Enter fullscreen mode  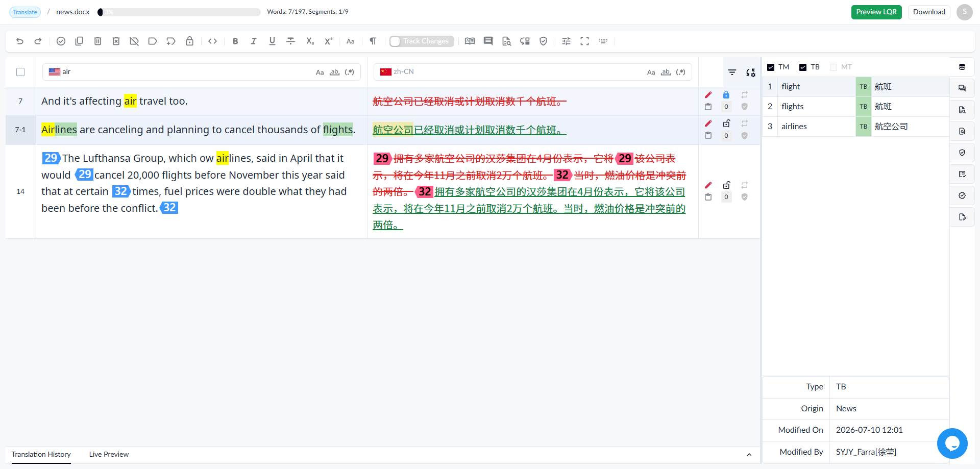point(585,41)
